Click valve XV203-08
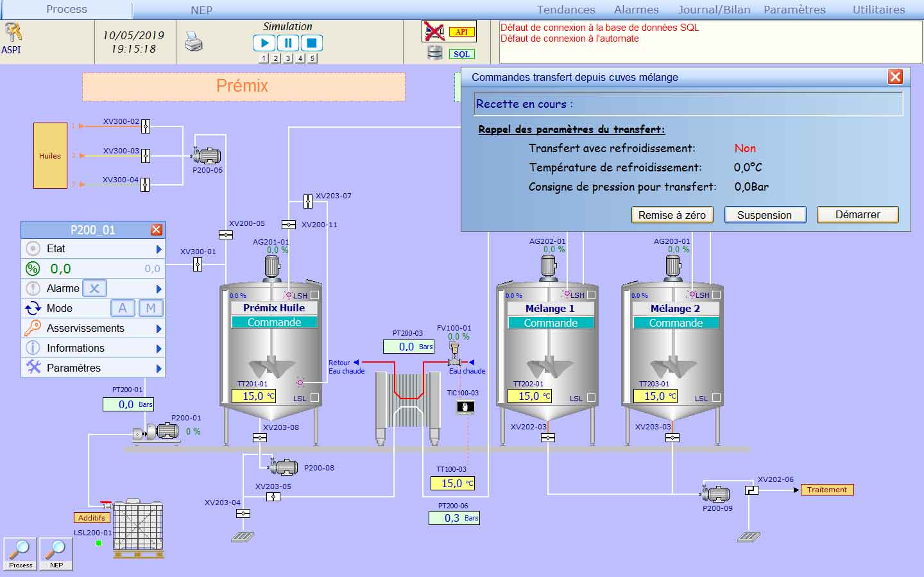 (260, 438)
